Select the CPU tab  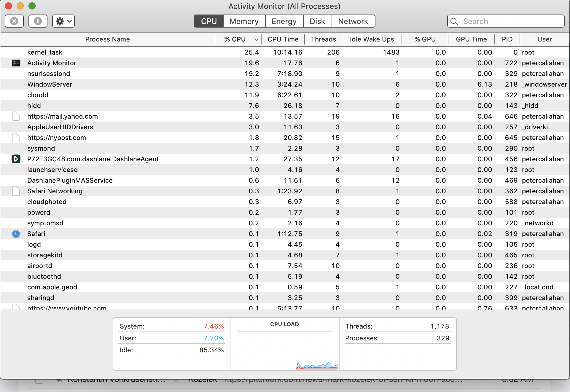tap(209, 21)
